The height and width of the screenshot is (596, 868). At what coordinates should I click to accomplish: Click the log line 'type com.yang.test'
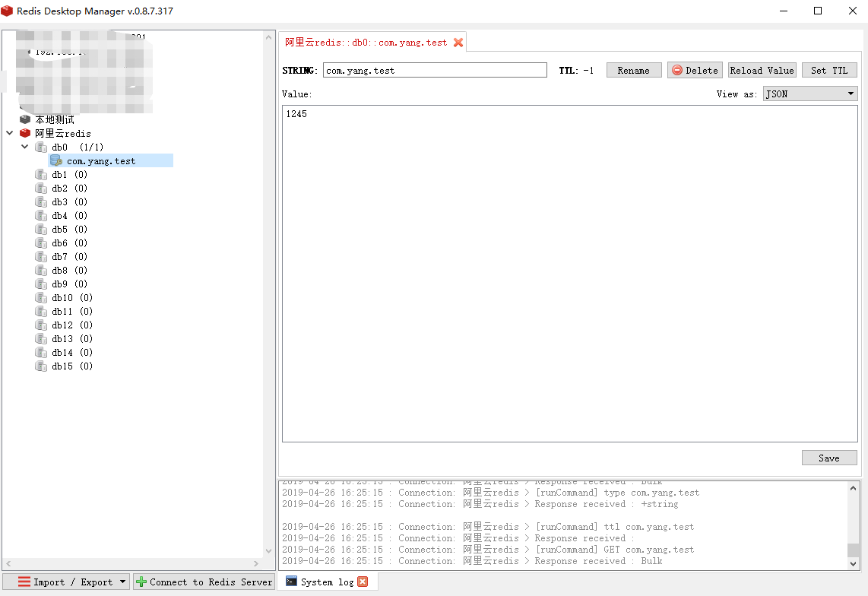point(490,493)
